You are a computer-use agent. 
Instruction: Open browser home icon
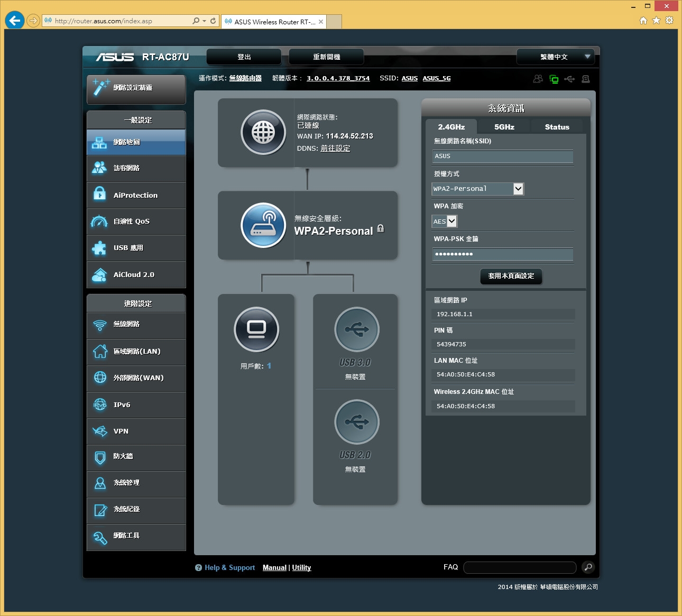pyautogui.click(x=643, y=21)
